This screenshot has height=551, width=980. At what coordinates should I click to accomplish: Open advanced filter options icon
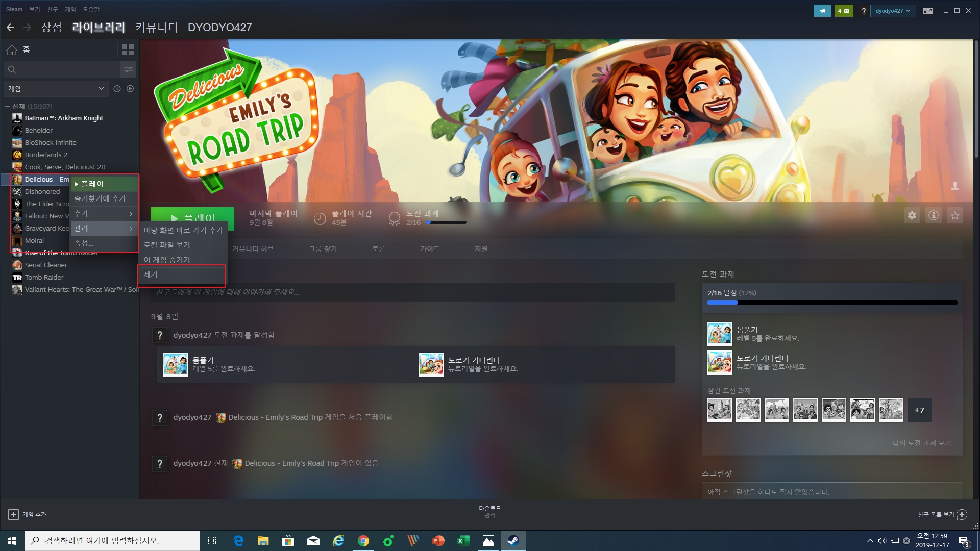128,69
